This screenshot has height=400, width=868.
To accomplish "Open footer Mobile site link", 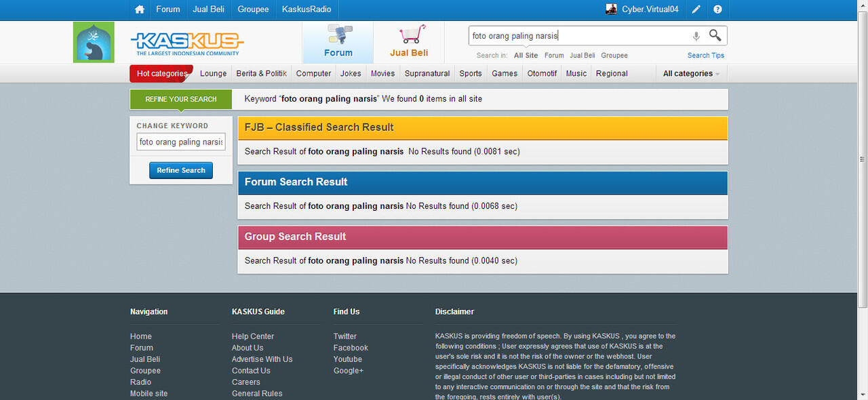I will [149, 394].
